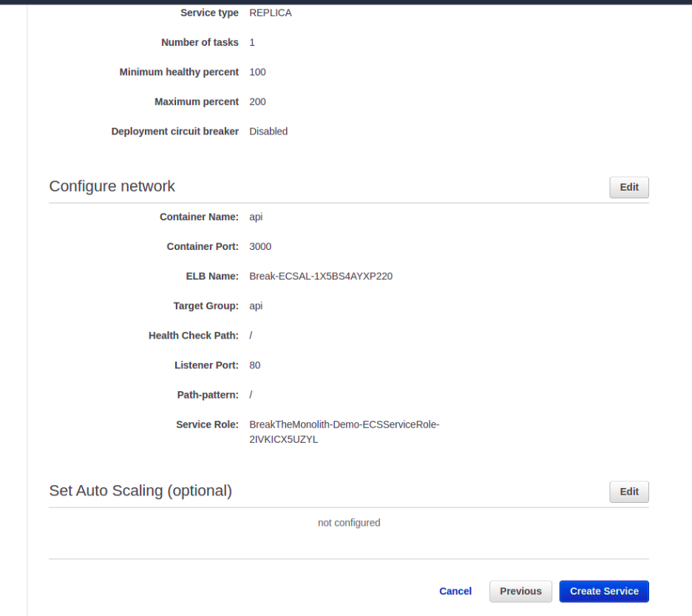Screen dimensions: 692x616
Task: Select the Container Port 3000 value
Action: 260,246
